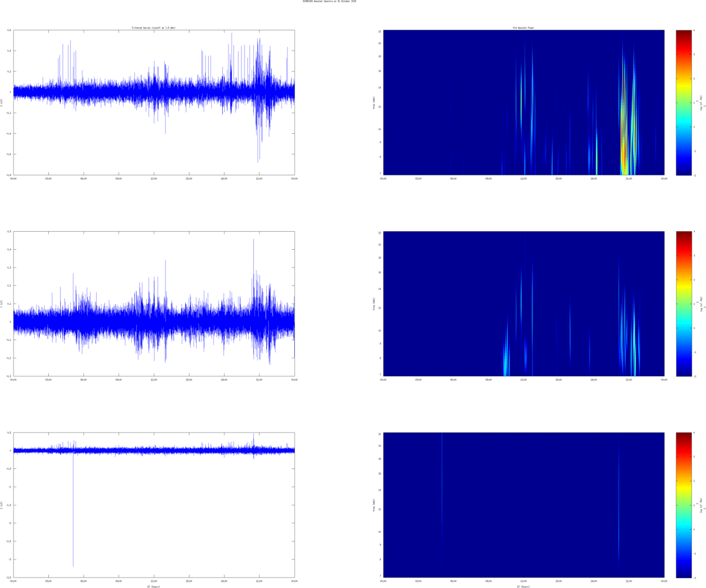The height and width of the screenshot is (588, 706).
Task: Click the Z component wavelet power spectrogram
Action: pos(524,504)
